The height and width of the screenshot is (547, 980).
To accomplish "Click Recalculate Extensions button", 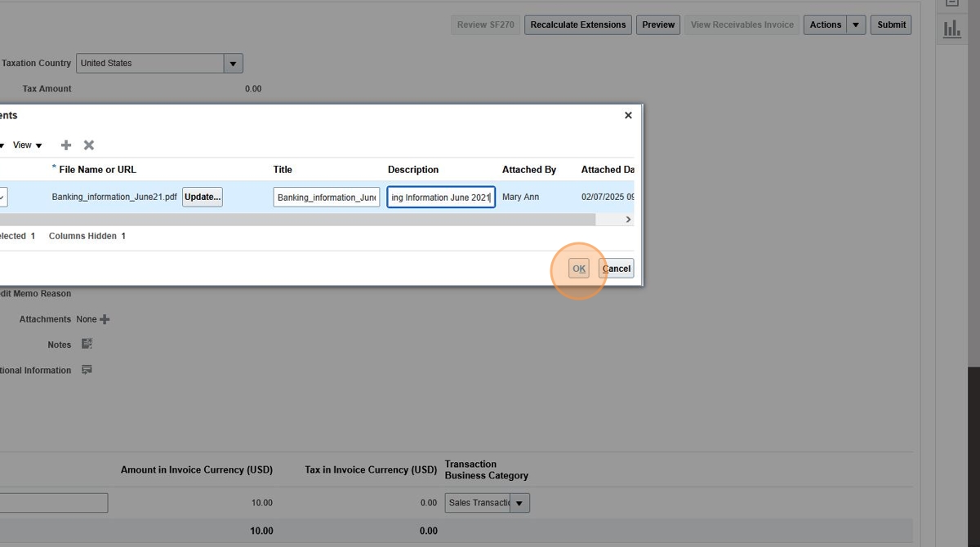I will coord(578,24).
